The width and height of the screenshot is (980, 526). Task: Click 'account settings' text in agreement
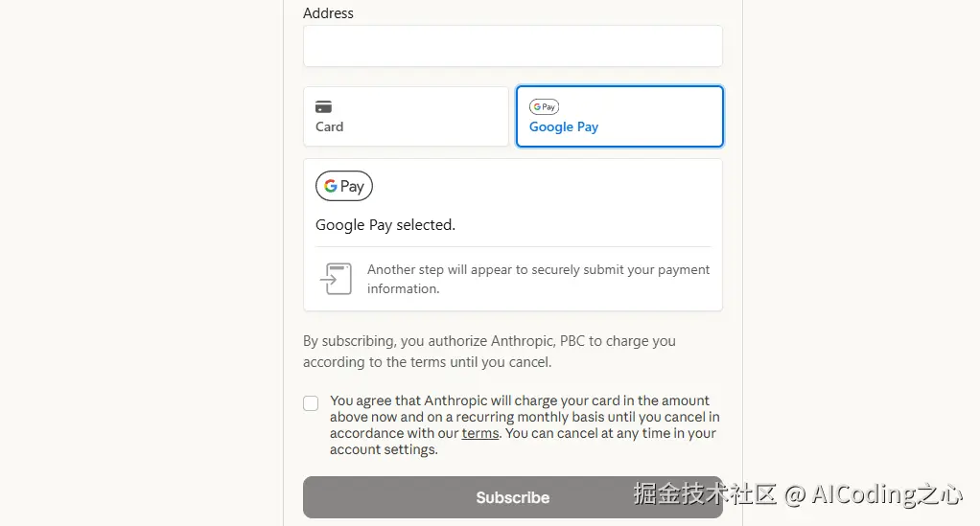384,449
